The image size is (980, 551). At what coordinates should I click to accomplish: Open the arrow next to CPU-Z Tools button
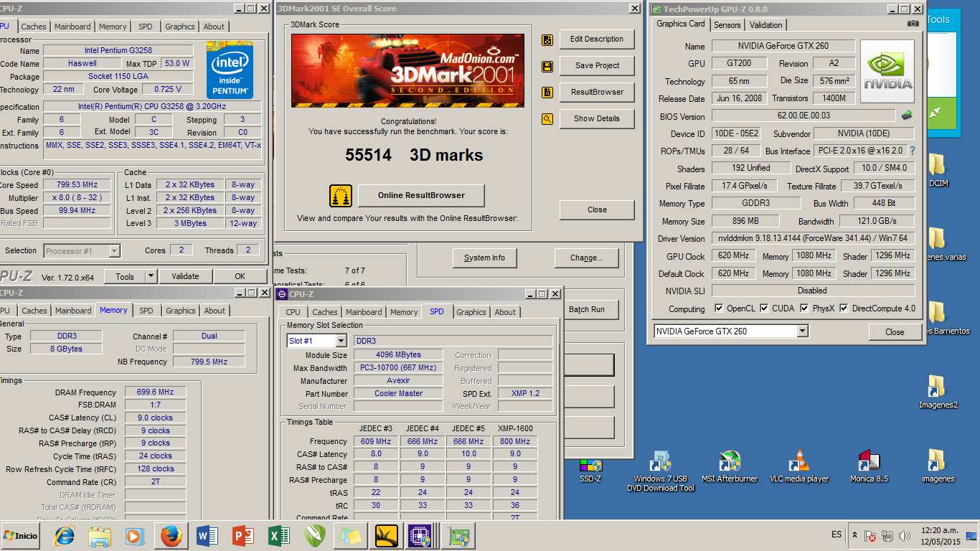coord(151,276)
